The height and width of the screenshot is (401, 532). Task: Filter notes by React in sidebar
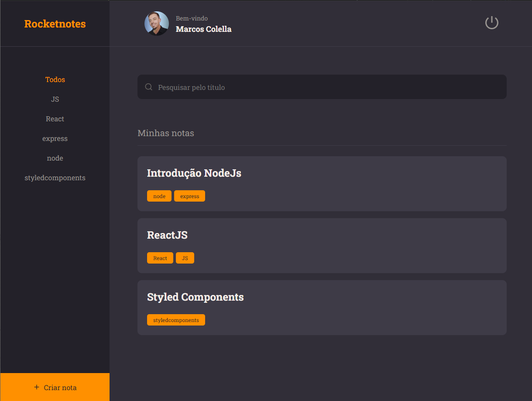point(55,119)
